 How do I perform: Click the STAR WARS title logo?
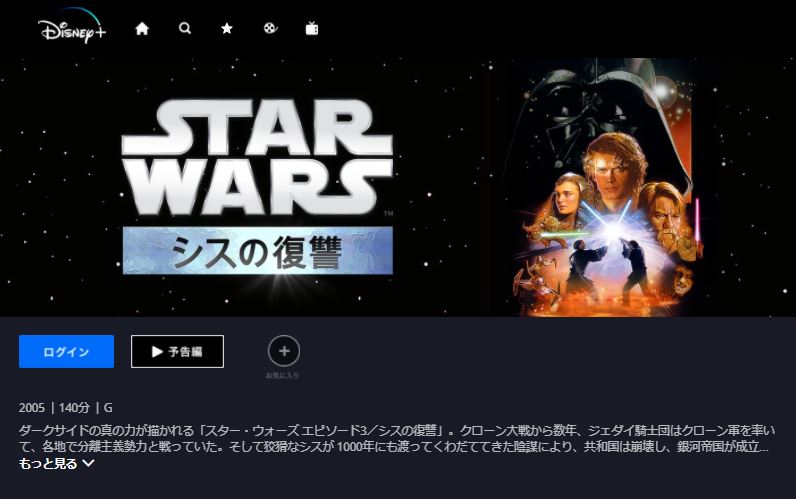(x=257, y=157)
